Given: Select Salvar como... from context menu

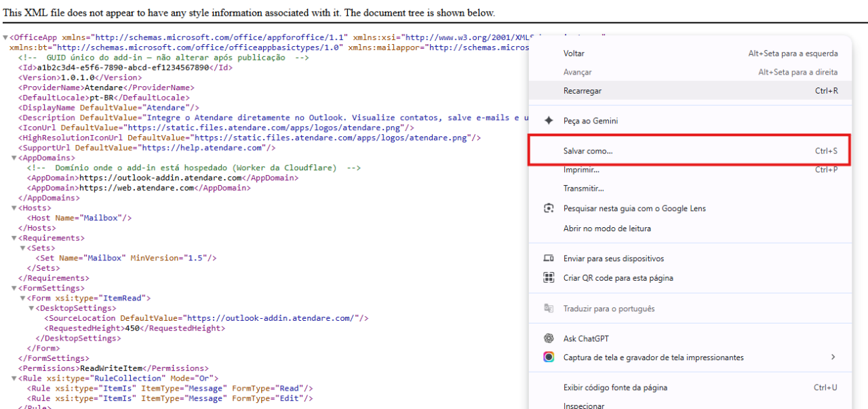Looking at the screenshot, I should pyautogui.click(x=690, y=151).
